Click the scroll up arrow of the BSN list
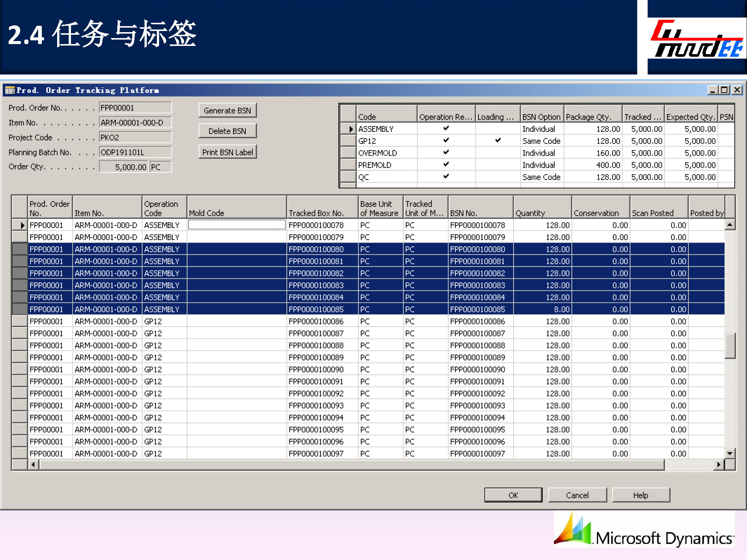747x560 pixels. [x=729, y=225]
